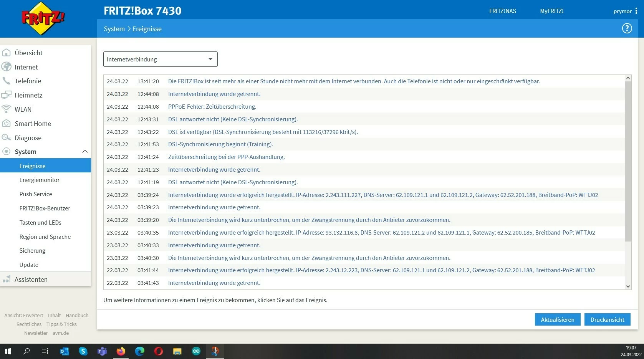The image size is (644, 359).
Task: Open the Handbuch footer link
Action: coord(77,315)
